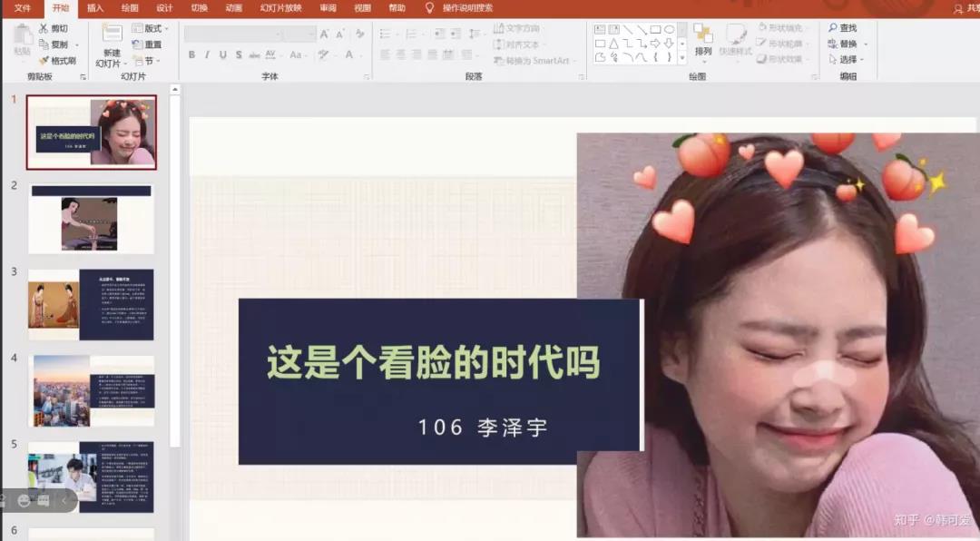The image size is (980, 541).
Task: Click the 操作说明搜索 tell-me search box
Action: click(467, 8)
